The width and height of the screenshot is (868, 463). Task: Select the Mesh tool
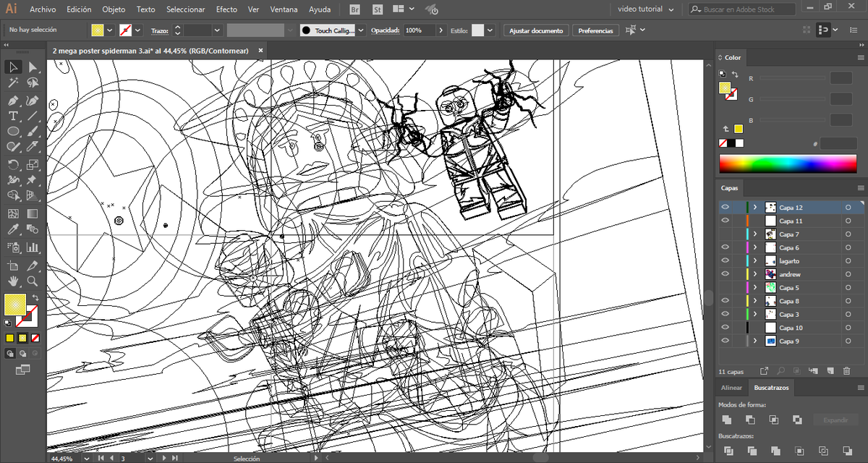coord(13,214)
